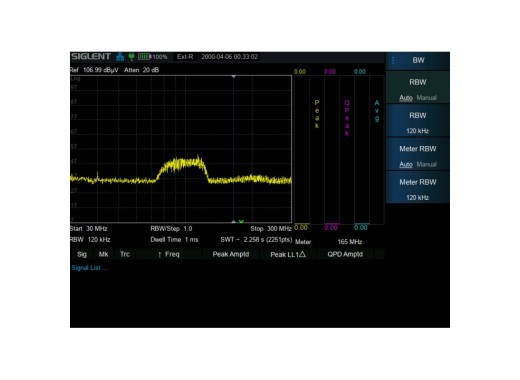Viewport: 520px width, 380px height.
Task: Sort by Freq column header
Action: tap(169, 254)
